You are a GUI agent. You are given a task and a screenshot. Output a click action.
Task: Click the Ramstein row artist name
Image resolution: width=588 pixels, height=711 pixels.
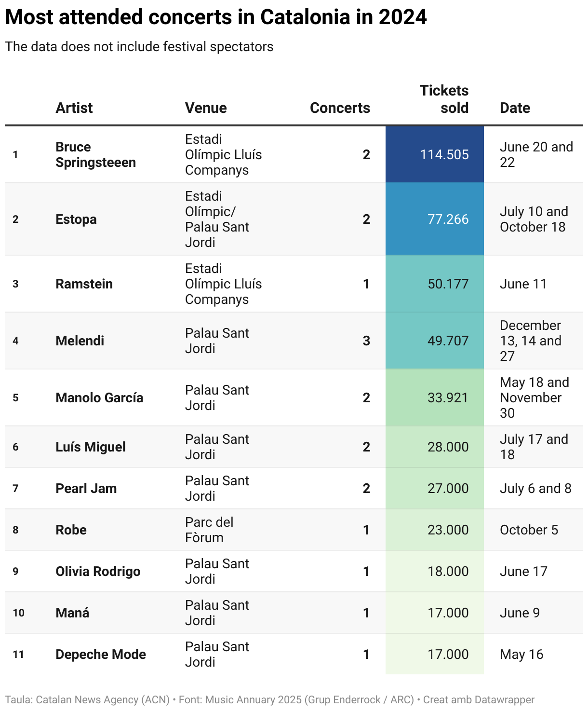pos(84,284)
